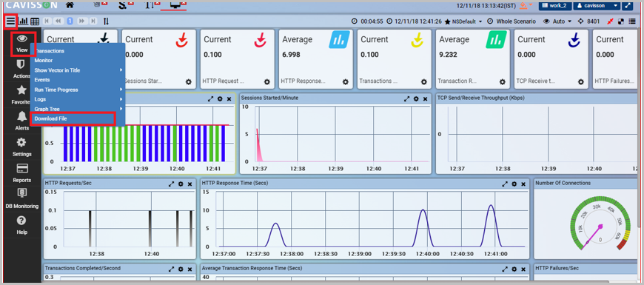Click Whole Scenario time period

(x=511, y=21)
